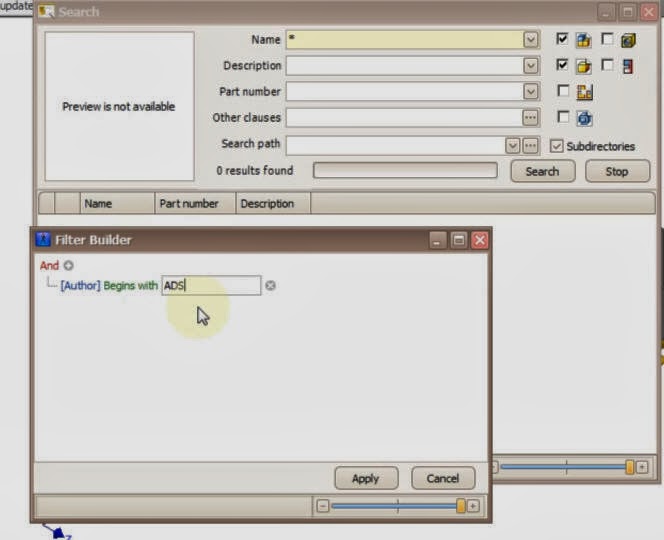
Task: Click the '0 results found' text
Action: click(255, 171)
